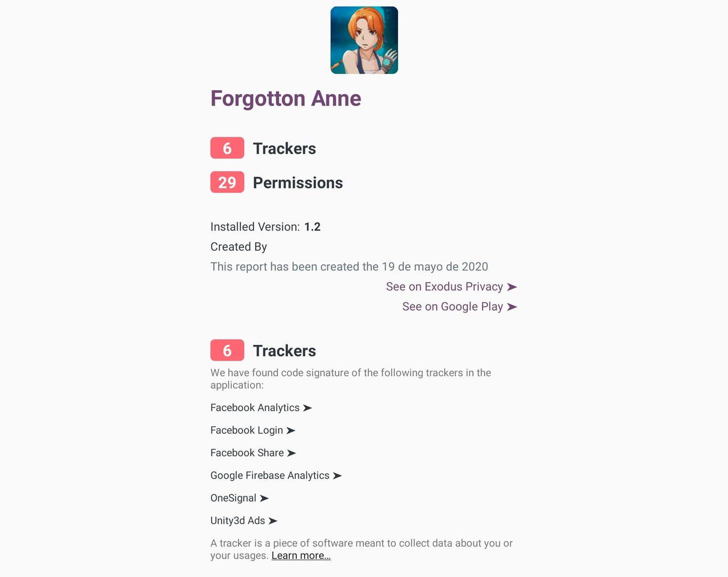Open OneSignal tracker details
Viewport: 728px width, 577px height.
233,498
